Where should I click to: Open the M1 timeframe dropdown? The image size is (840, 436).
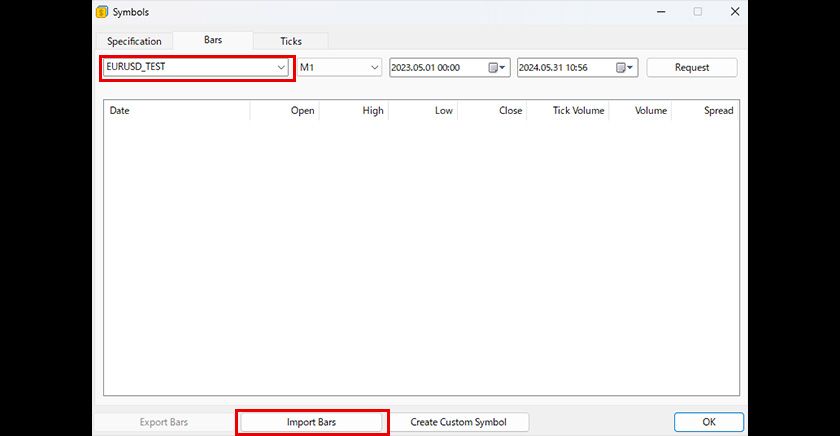[x=375, y=68]
